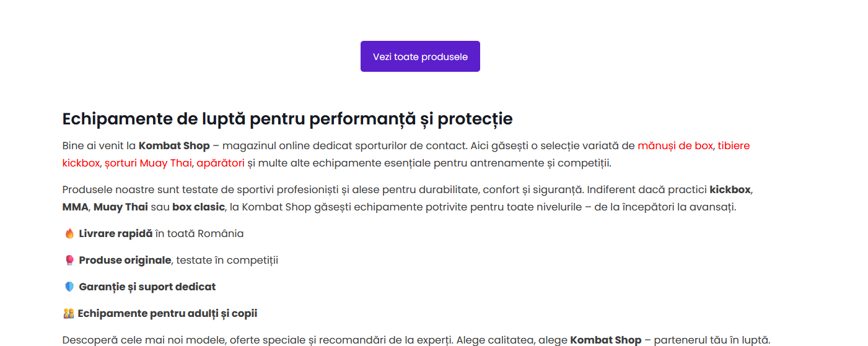The width and height of the screenshot is (868, 346).
Task: Click bold Kombat Shop before partenerul tău
Action: (x=605, y=340)
